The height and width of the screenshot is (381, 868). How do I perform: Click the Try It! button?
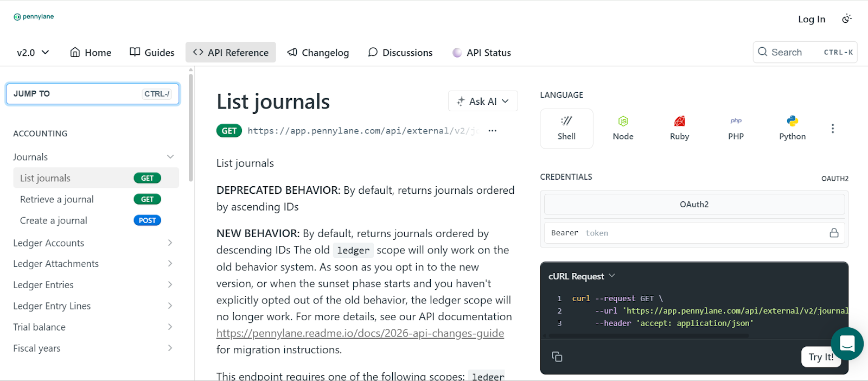821,357
